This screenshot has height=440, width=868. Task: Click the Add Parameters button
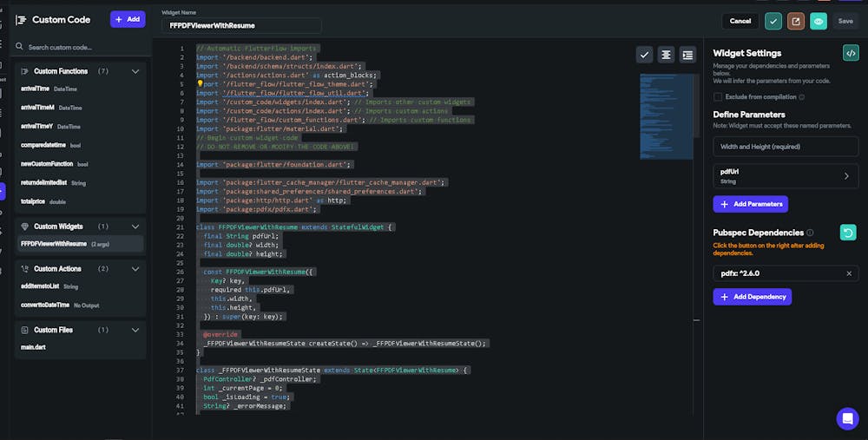tap(751, 204)
